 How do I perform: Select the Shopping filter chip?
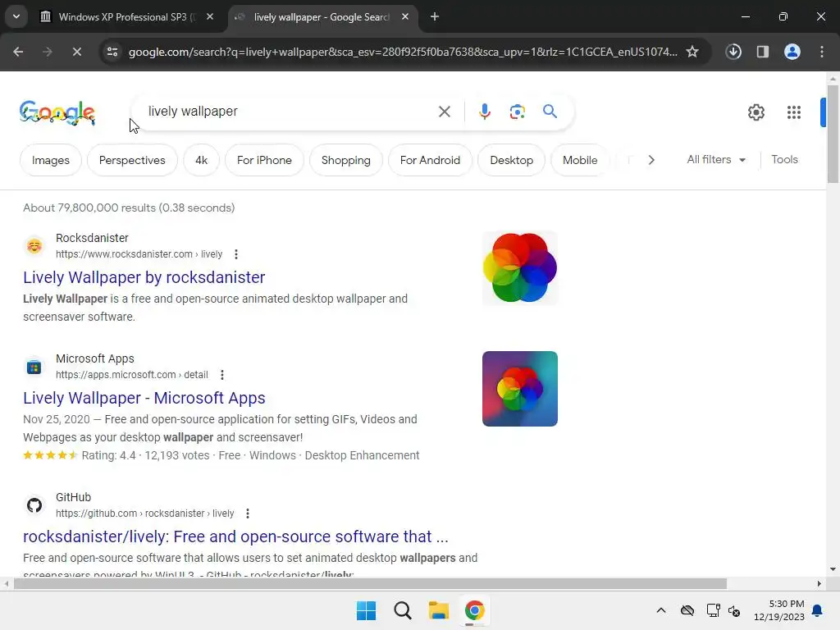(x=346, y=160)
